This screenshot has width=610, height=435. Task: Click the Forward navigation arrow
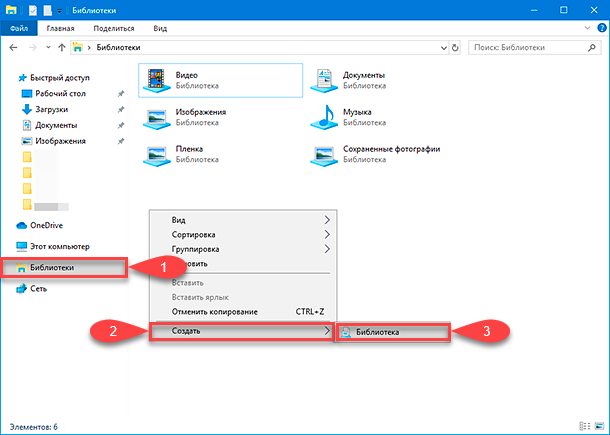(33, 47)
